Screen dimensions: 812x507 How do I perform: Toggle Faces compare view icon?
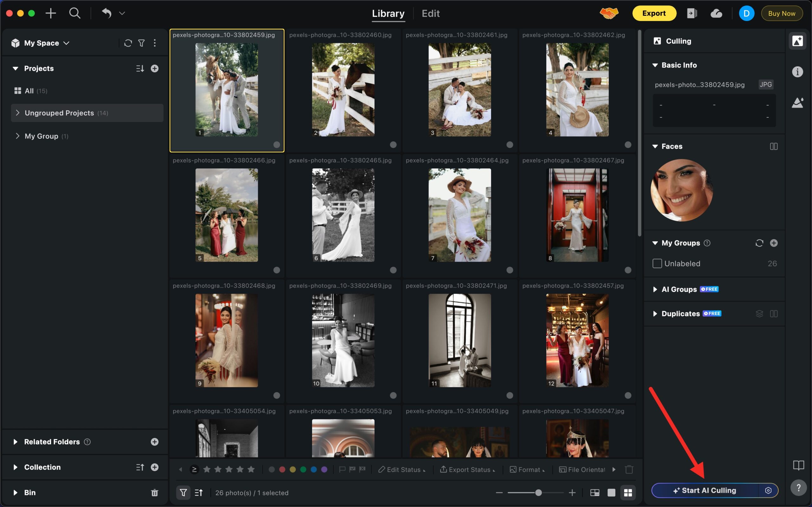[x=773, y=146]
